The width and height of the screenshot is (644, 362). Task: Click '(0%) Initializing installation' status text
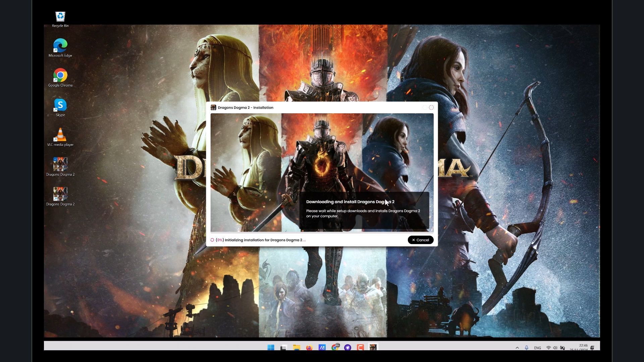[x=261, y=240]
